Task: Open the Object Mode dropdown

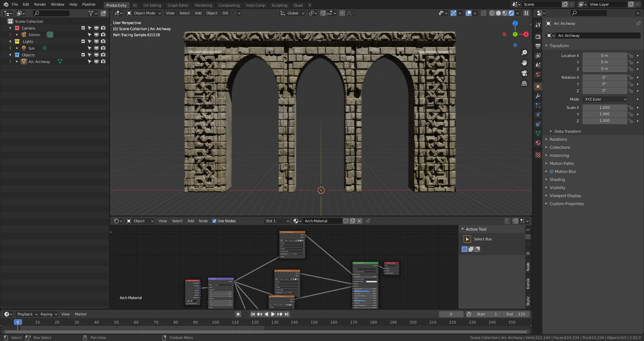Action: [x=144, y=13]
